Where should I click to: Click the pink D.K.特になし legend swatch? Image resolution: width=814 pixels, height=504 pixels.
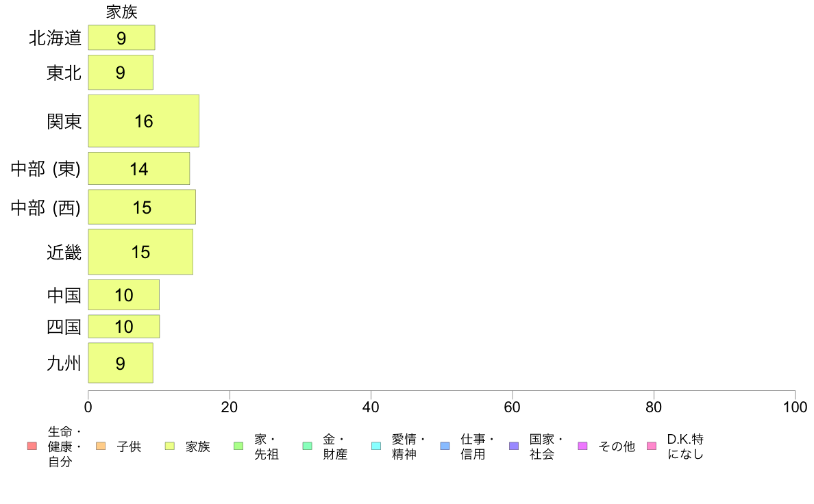(652, 446)
